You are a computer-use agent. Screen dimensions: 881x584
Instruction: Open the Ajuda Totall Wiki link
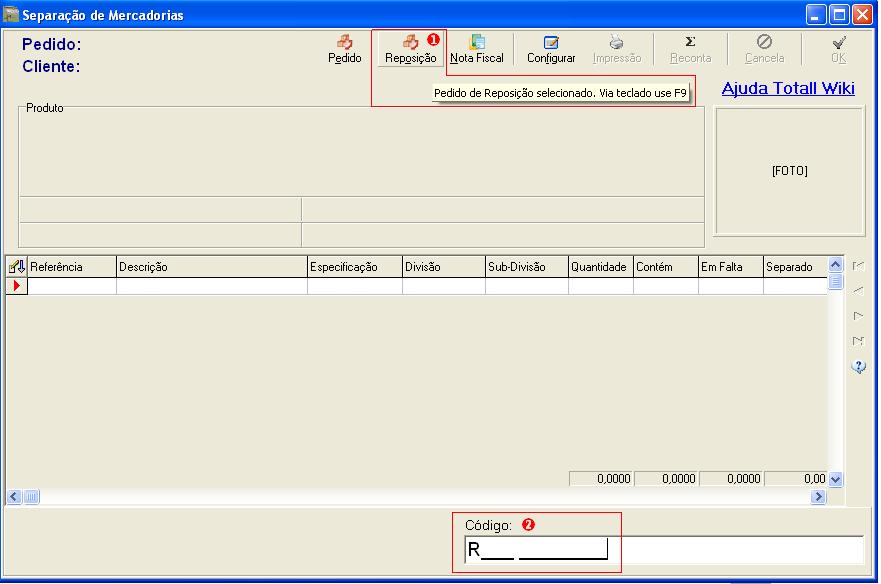788,88
